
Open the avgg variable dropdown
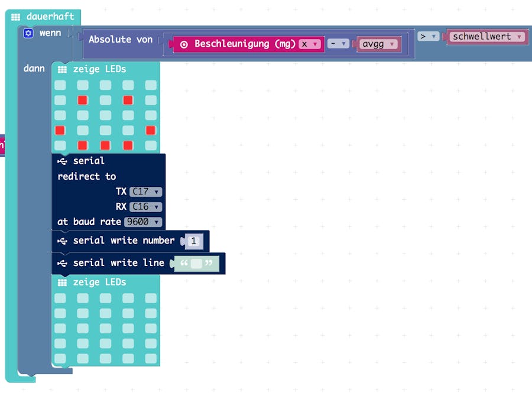click(378, 44)
